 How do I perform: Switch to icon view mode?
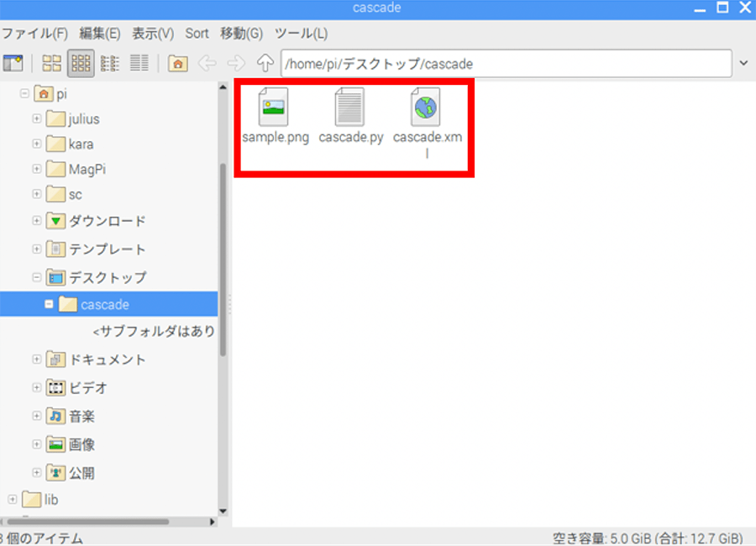pos(51,63)
